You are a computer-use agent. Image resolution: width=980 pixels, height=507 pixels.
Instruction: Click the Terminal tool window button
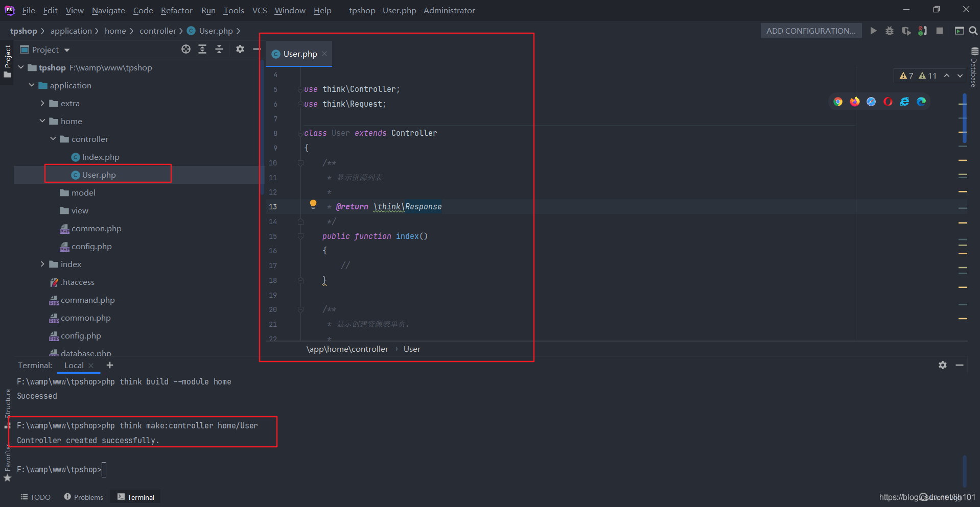click(x=136, y=497)
